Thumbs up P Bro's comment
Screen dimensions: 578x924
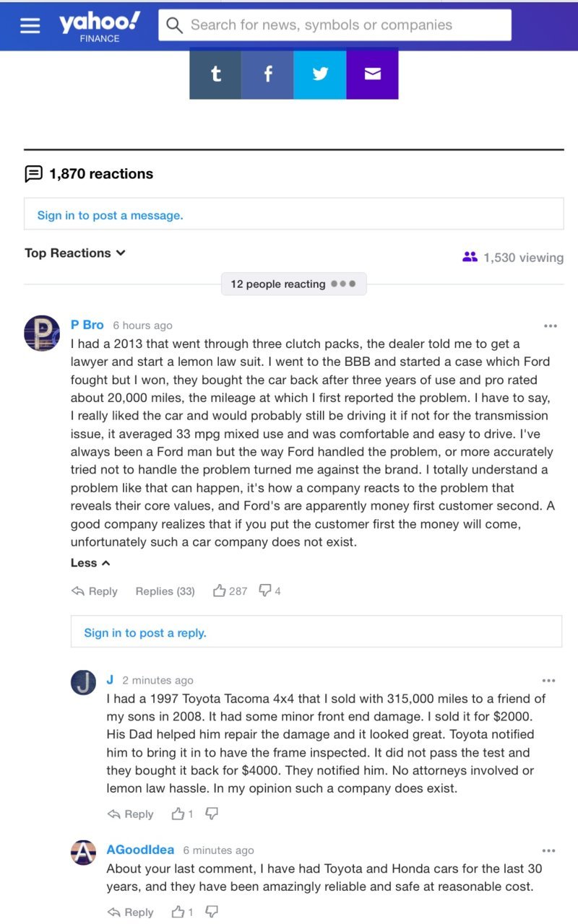(x=230, y=590)
